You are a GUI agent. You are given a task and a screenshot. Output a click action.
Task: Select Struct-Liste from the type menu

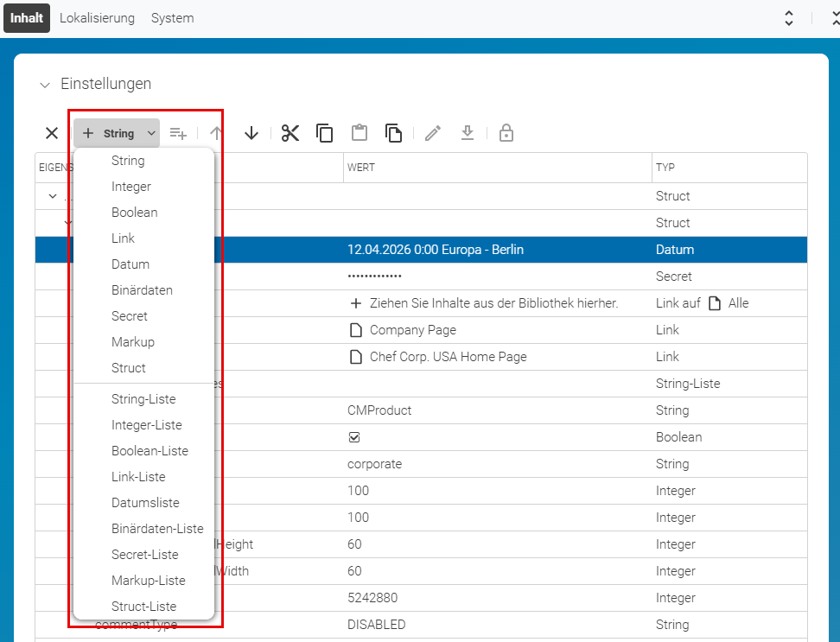point(143,606)
